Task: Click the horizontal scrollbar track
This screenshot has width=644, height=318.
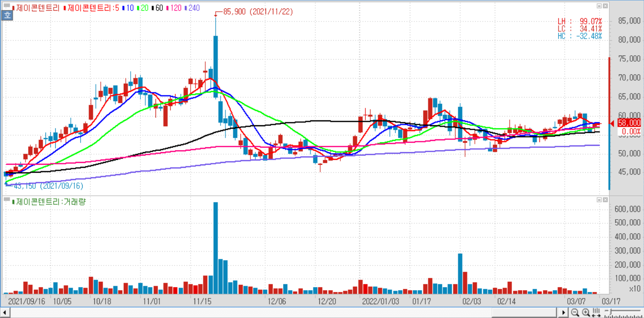Action: click(285, 312)
